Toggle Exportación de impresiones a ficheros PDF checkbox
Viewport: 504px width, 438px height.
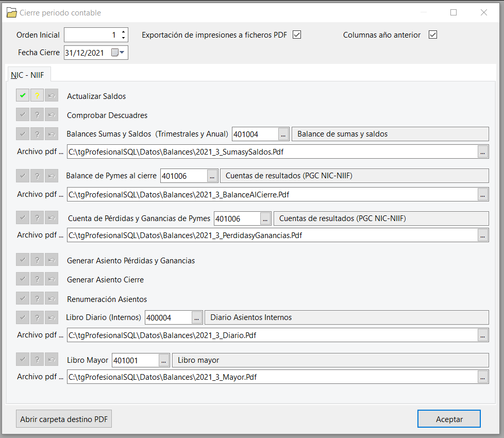pos(297,35)
